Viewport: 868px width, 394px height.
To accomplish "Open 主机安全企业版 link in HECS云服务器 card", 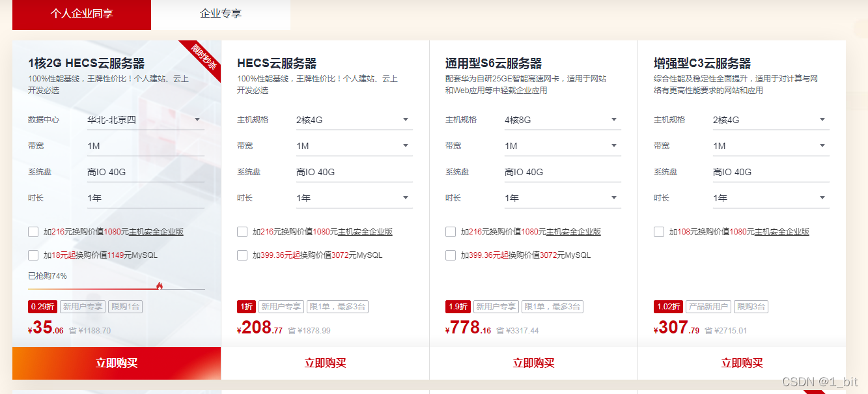I will 365,232.
